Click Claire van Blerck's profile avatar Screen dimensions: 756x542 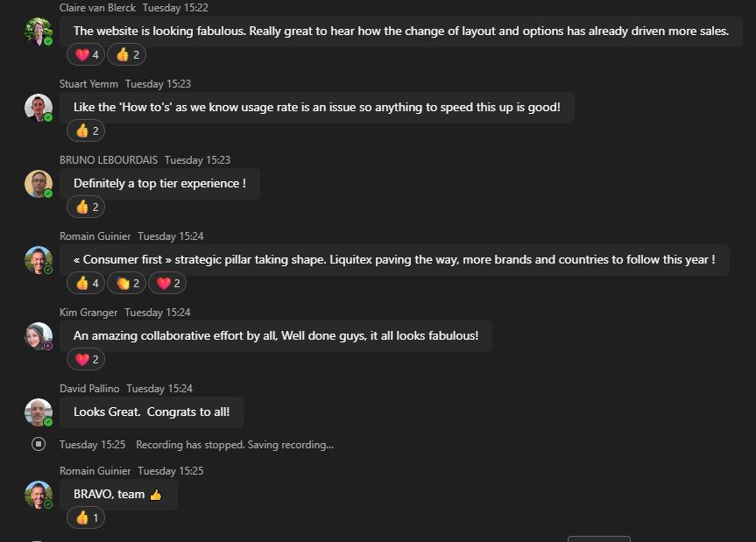(39, 32)
